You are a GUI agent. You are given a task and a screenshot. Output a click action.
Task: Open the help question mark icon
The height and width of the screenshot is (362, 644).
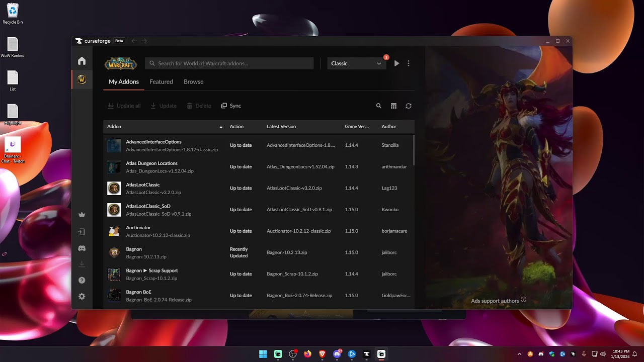(x=82, y=280)
